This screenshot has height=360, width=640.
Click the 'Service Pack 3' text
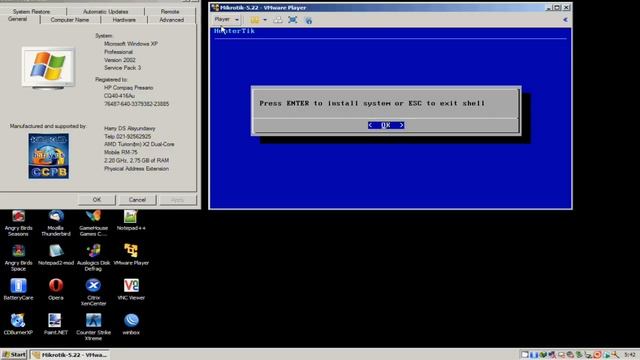(x=122, y=68)
